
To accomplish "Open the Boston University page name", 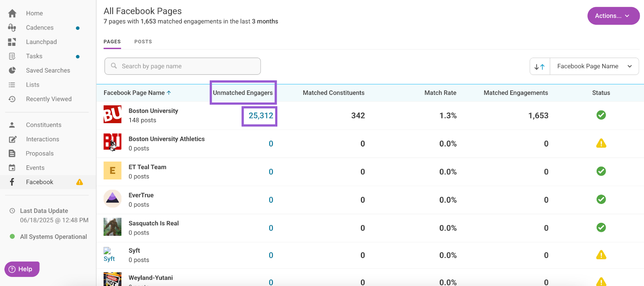I will tap(153, 111).
